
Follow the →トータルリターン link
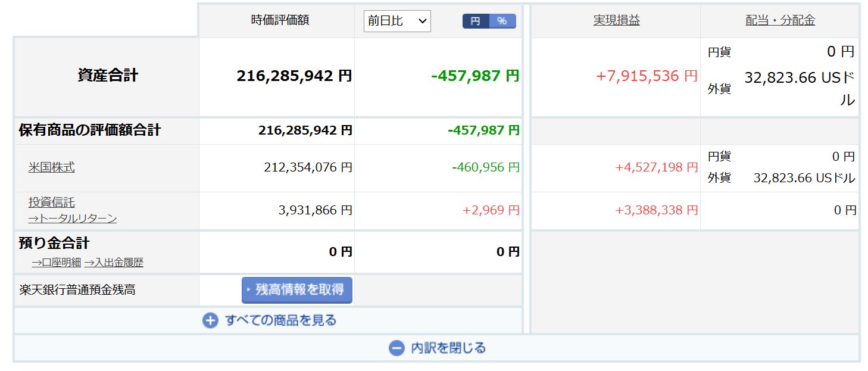point(73,219)
